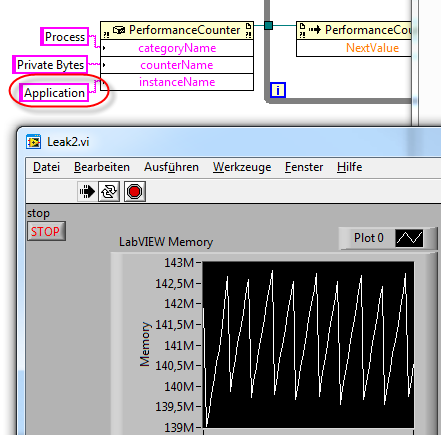
Task: Open the Hilfe menu
Action: (349, 167)
